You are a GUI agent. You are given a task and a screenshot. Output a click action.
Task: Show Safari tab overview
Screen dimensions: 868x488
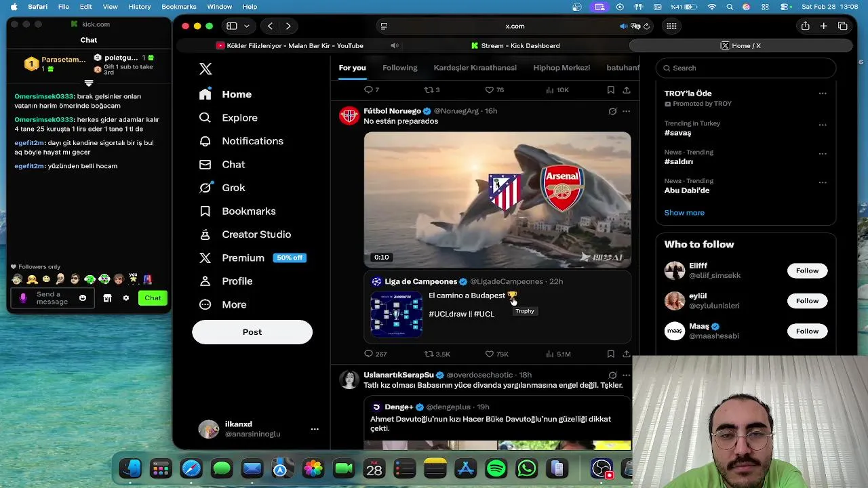click(x=843, y=26)
